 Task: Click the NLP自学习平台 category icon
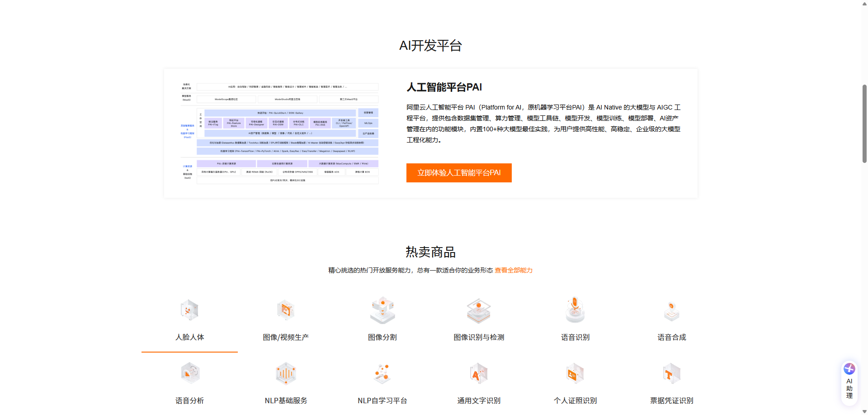(382, 373)
